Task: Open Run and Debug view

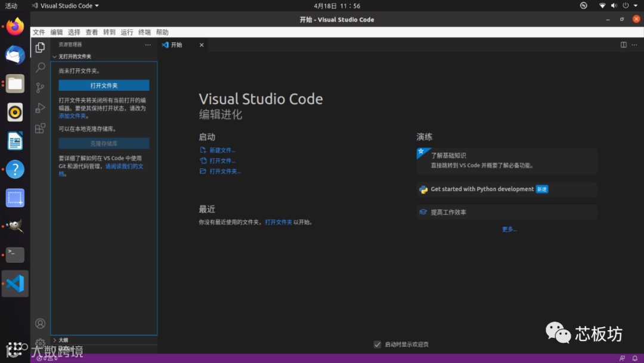Action: [40, 107]
